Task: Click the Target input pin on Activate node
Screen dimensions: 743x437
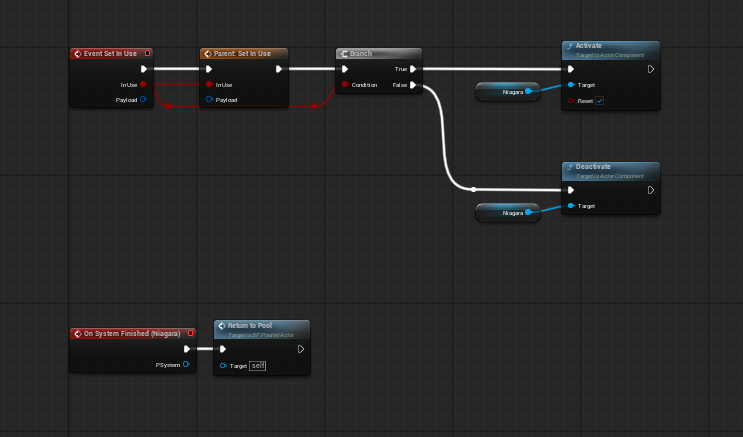Action: 571,85
